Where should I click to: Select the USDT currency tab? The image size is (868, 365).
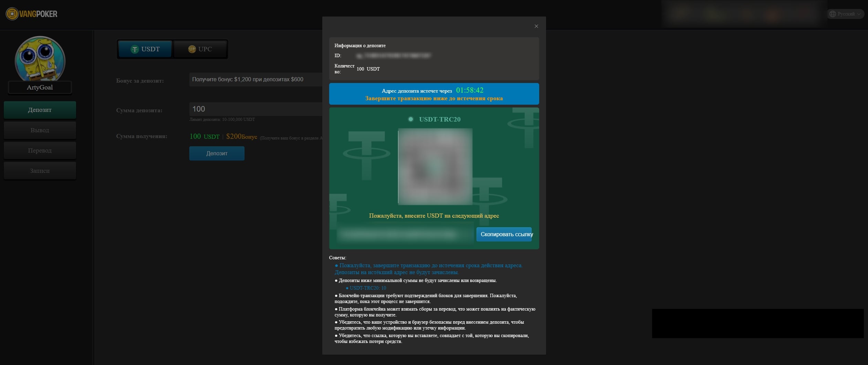(145, 49)
